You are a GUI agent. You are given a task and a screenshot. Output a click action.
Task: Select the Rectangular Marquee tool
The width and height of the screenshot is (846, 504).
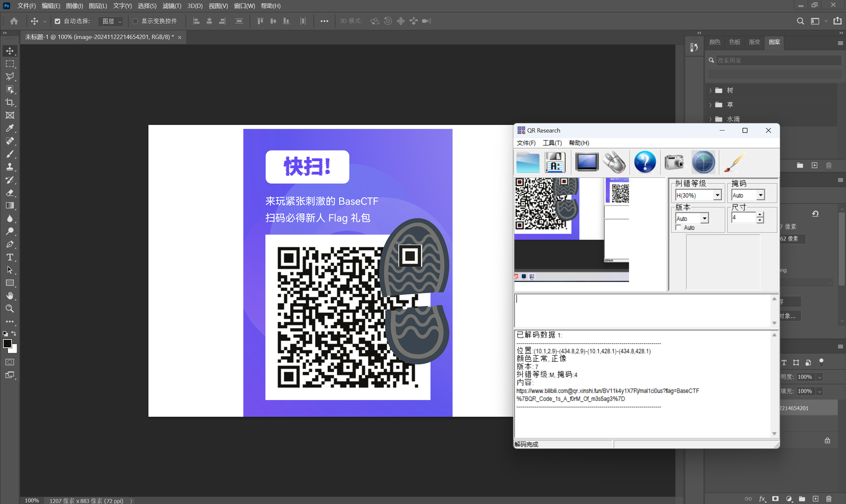click(x=10, y=64)
